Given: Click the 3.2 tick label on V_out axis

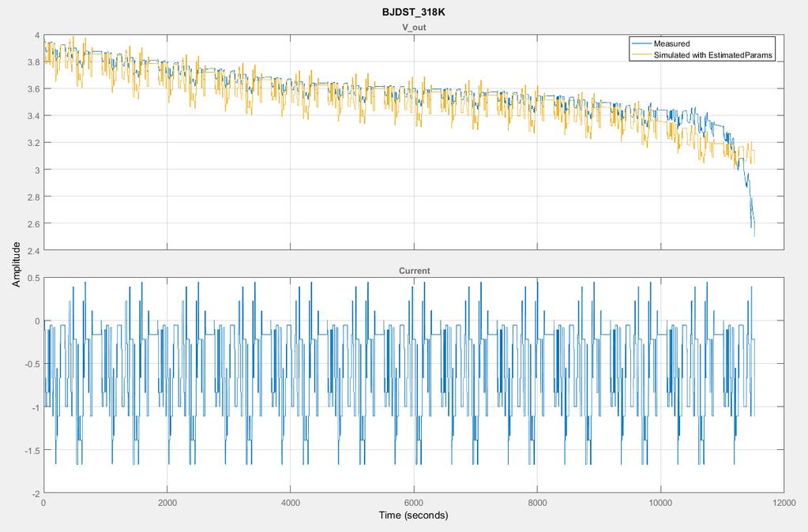Looking at the screenshot, I should click(x=33, y=143).
